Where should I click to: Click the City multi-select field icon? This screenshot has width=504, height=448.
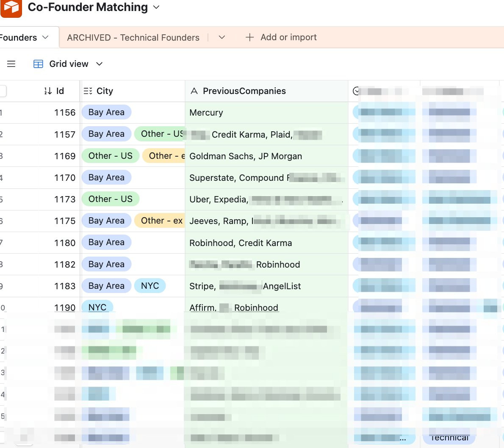pyautogui.click(x=88, y=91)
